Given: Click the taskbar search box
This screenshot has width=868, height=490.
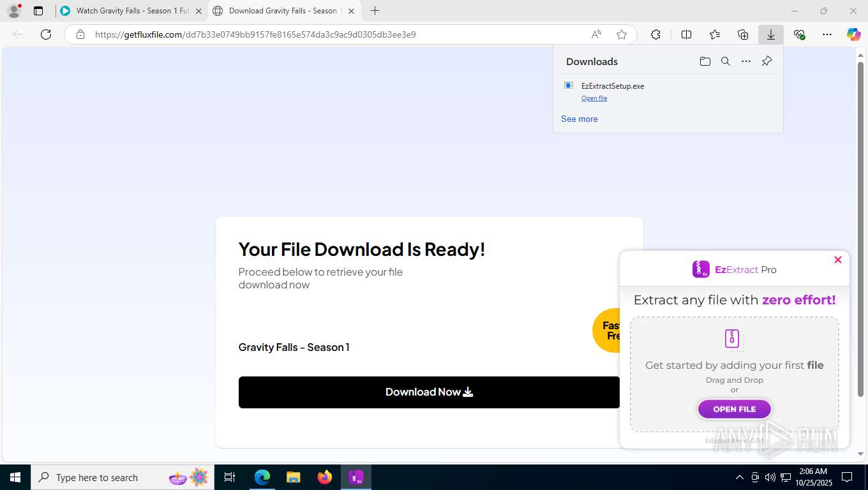Looking at the screenshot, I should click(123, 477).
